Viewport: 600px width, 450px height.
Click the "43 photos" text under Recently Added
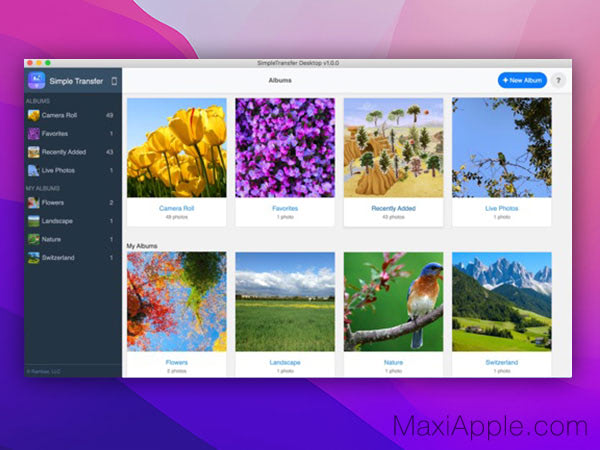pyautogui.click(x=393, y=217)
